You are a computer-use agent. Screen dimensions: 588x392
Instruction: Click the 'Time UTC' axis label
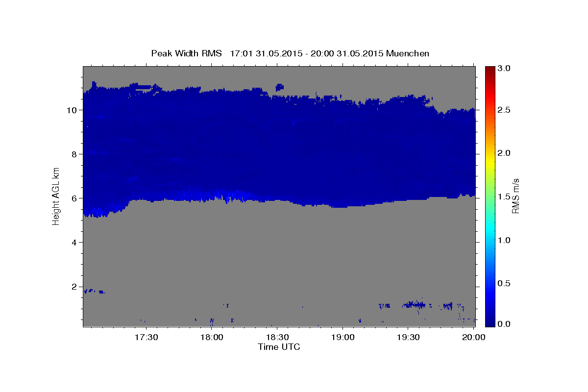click(x=279, y=347)
